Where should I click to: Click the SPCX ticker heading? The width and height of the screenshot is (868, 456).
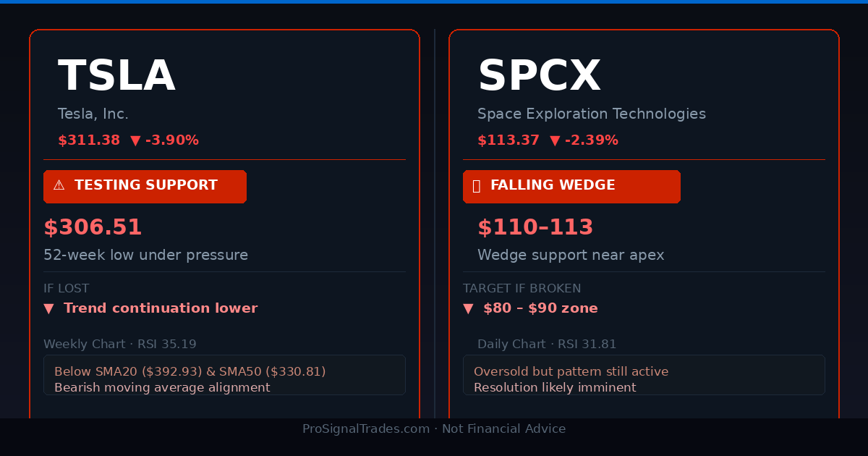coord(539,76)
